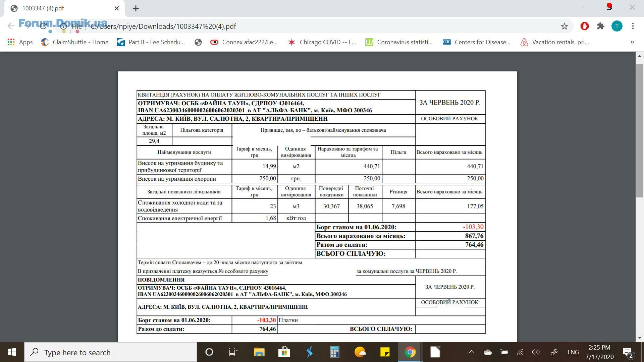Expand hidden bookmarks chevron
644x362 pixels.
pyautogui.click(x=632, y=42)
